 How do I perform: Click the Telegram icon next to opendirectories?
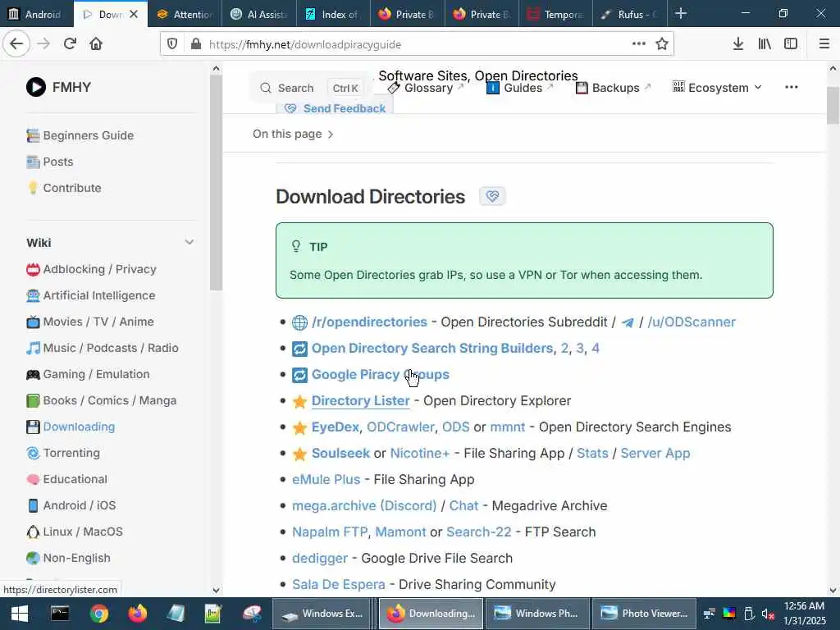(x=628, y=322)
